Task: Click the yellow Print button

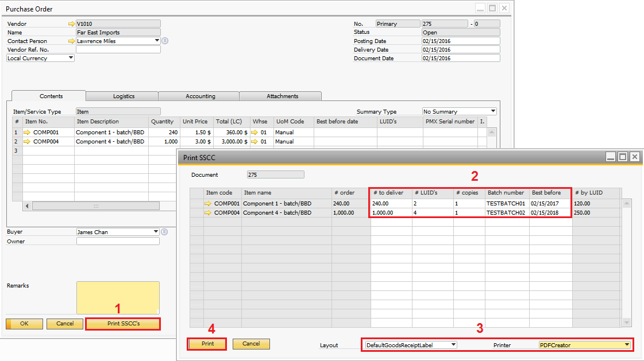Action: pos(207,344)
